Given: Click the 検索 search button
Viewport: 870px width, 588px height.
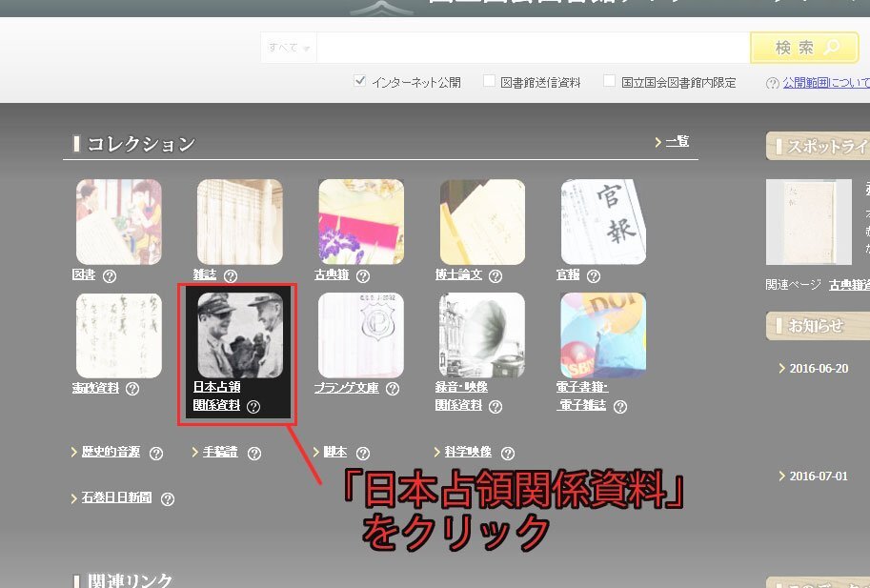Looking at the screenshot, I should pyautogui.click(x=804, y=48).
